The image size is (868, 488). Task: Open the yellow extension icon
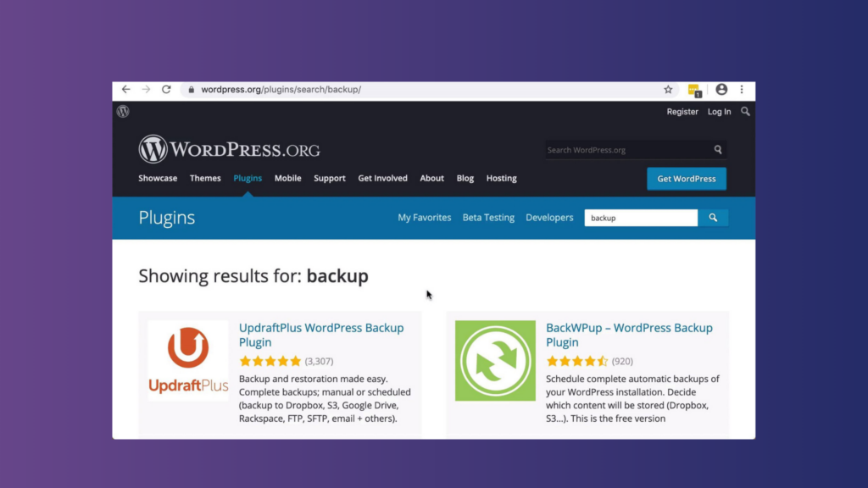click(x=694, y=90)
